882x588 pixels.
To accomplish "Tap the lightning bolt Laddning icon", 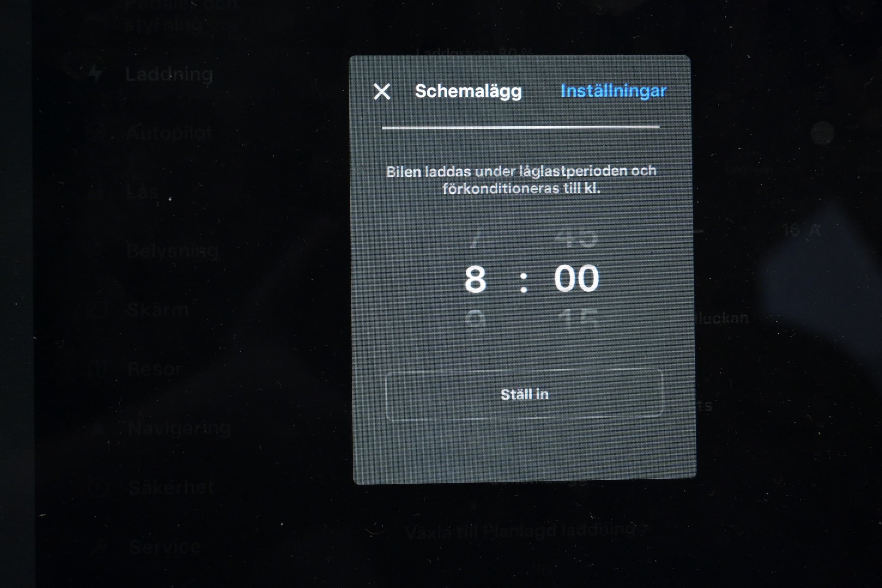I will coord(96,73).
